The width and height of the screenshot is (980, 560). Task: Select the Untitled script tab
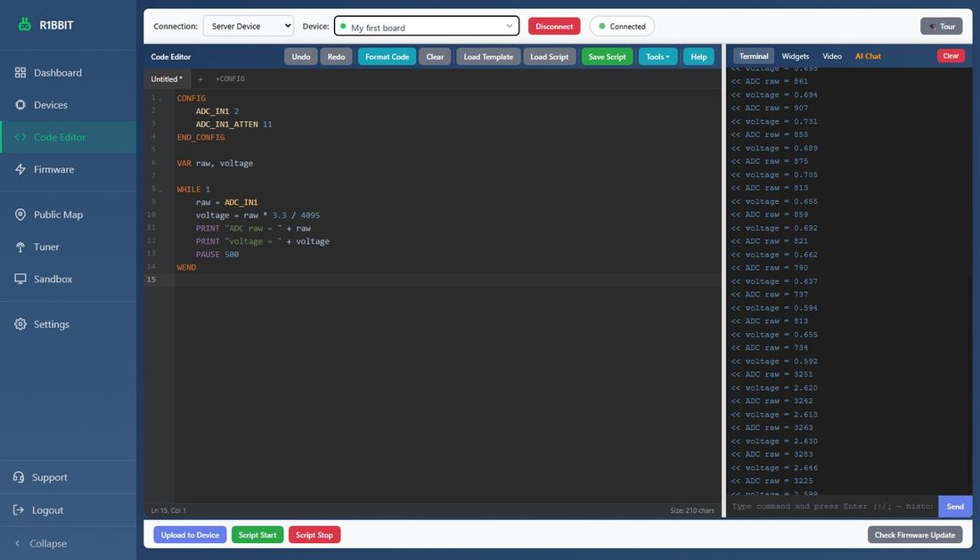click(167, 79)
